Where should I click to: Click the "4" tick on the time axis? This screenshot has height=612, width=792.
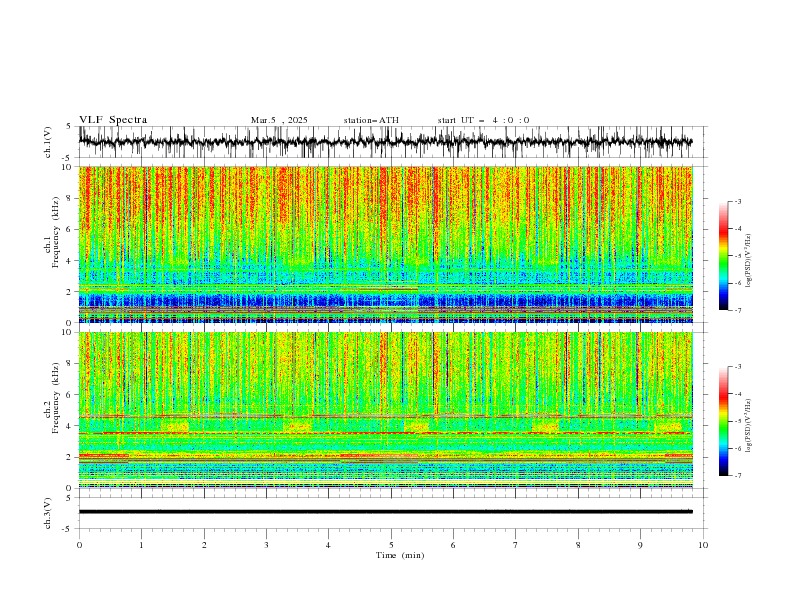coord(328,545)
